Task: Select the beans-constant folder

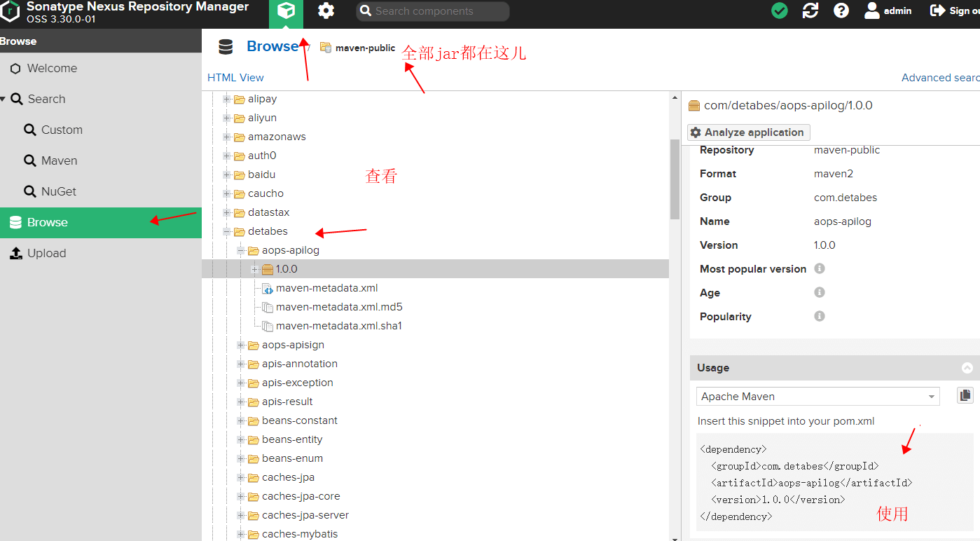Action: coord(300,420)
